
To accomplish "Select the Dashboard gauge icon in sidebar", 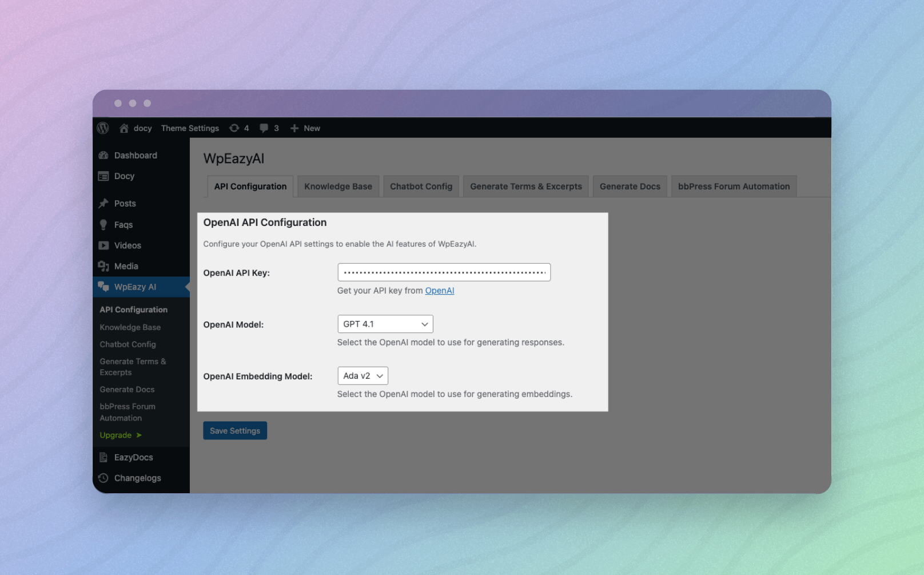I will point(103,155).
